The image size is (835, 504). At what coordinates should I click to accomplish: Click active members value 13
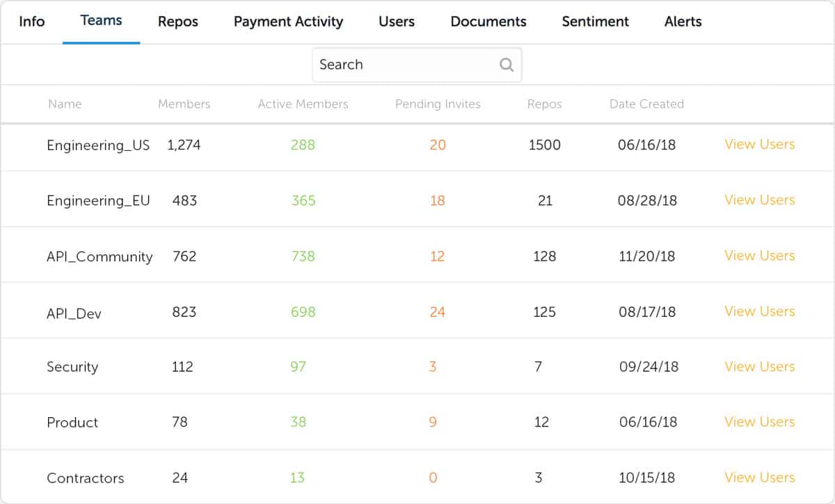pos(297,478)
